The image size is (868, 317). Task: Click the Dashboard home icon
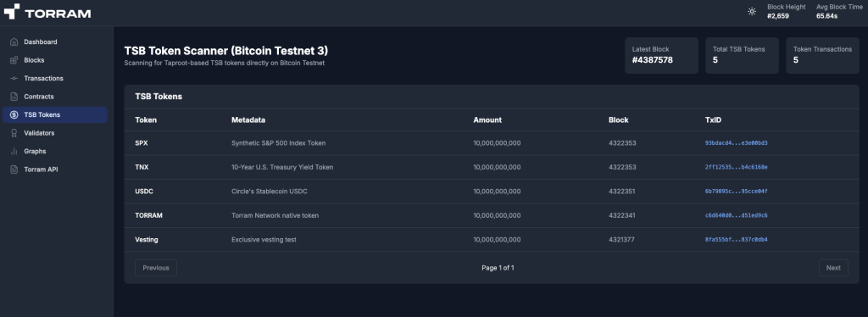click(14, 42)
